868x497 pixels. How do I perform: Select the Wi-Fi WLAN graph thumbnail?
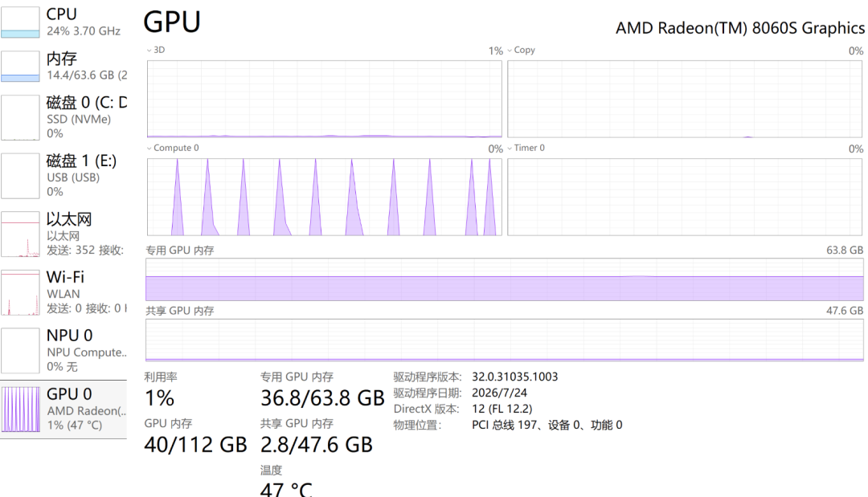pos(20,292)
